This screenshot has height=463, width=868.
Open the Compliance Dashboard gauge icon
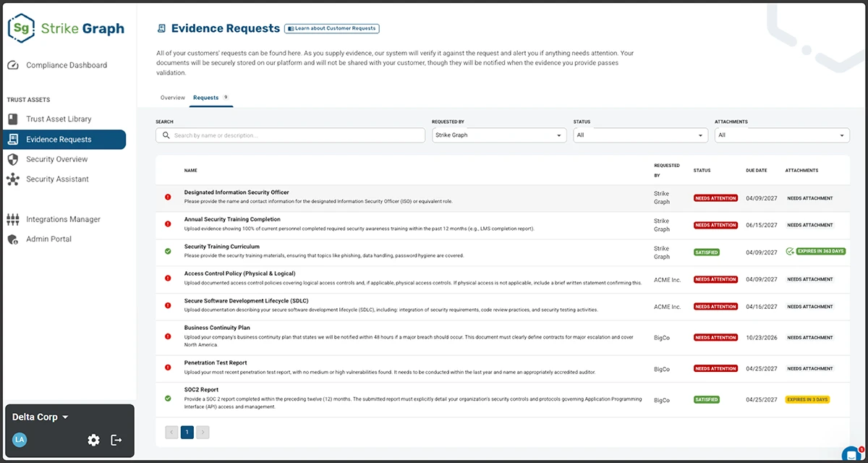(13, 65)
